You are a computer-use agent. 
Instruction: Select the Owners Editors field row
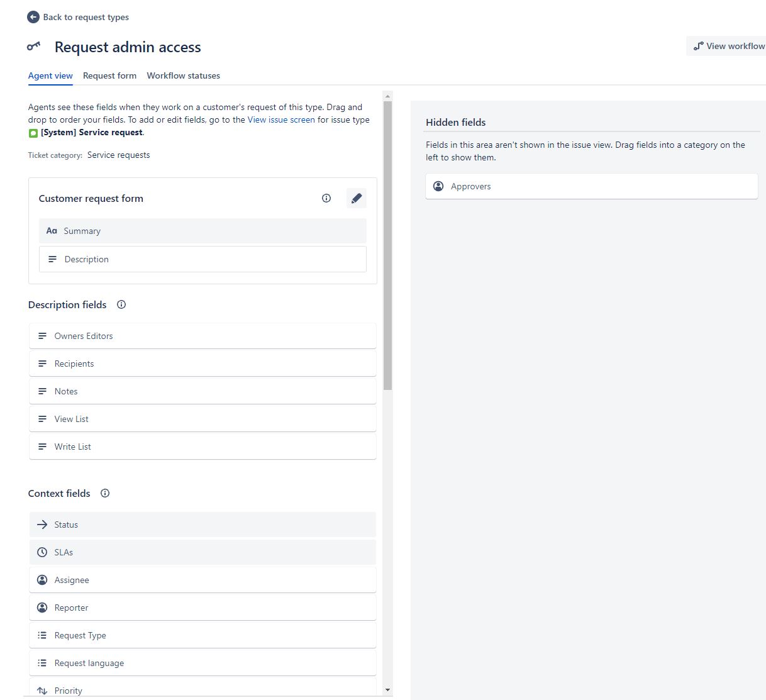[203, 336]
